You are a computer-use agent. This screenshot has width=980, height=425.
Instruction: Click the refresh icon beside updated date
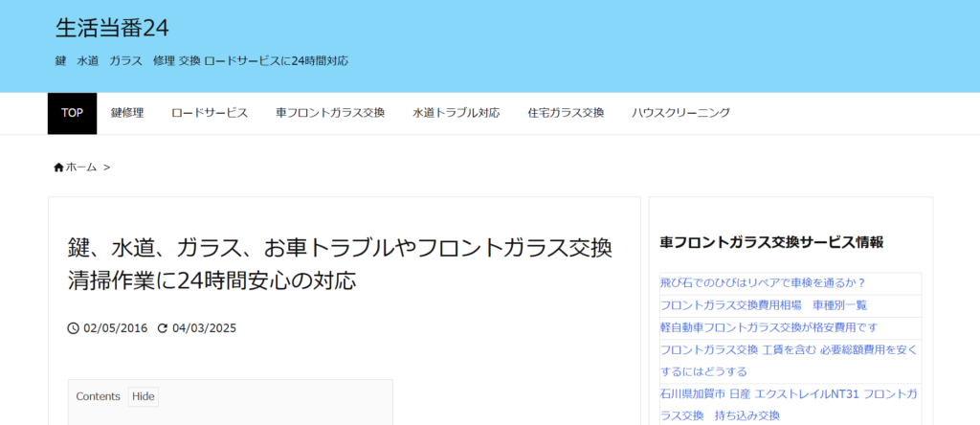coord(163,328)
